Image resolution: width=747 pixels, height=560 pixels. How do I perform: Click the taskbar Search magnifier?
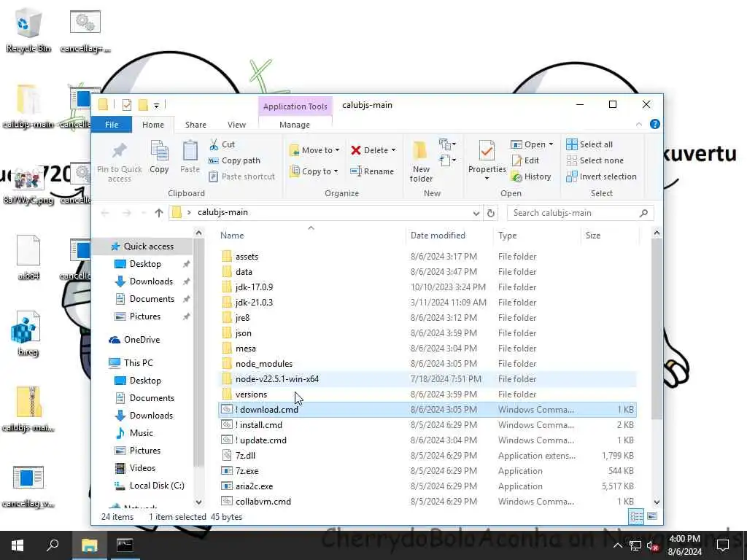(53, 545)
